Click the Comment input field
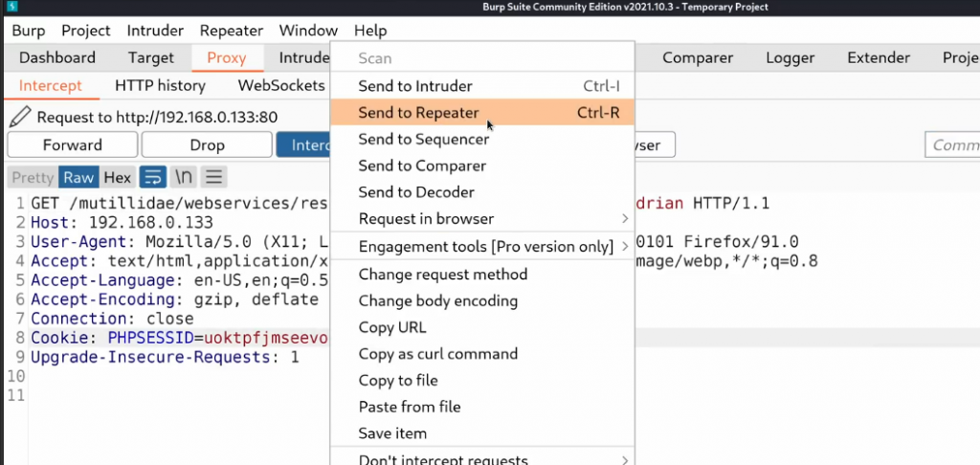Screen dimensions: 980x465 click(953, 145)
